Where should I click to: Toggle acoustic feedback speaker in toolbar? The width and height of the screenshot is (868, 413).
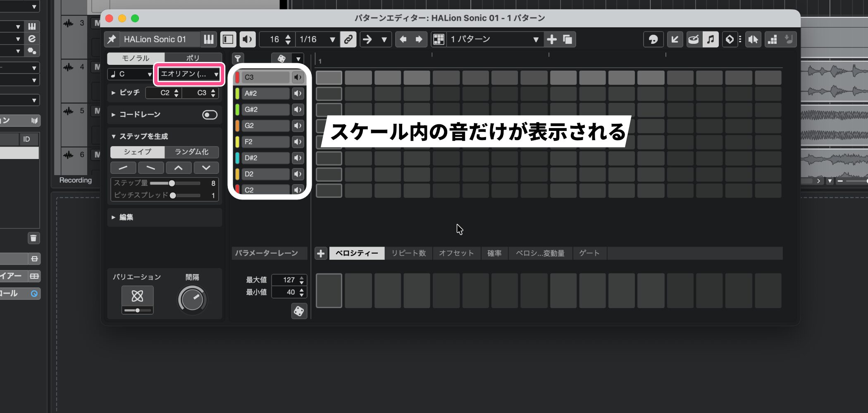click(x=247, y=39)
